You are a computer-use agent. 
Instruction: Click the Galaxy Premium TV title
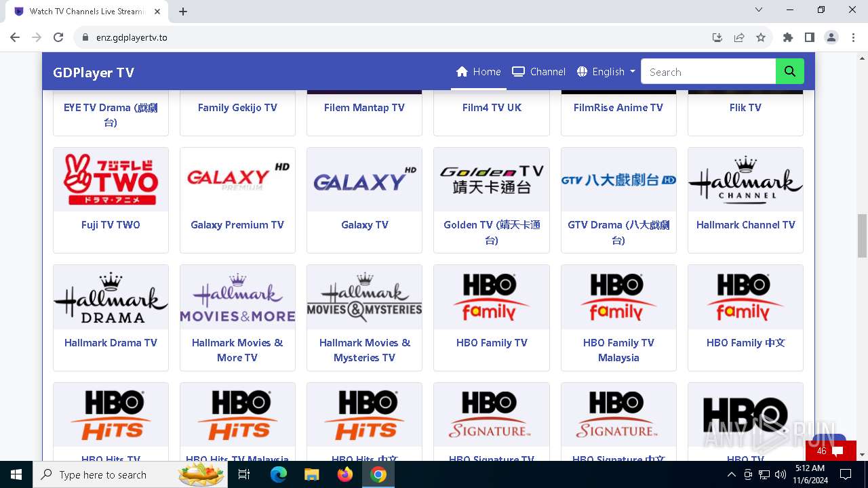point(237,225)
